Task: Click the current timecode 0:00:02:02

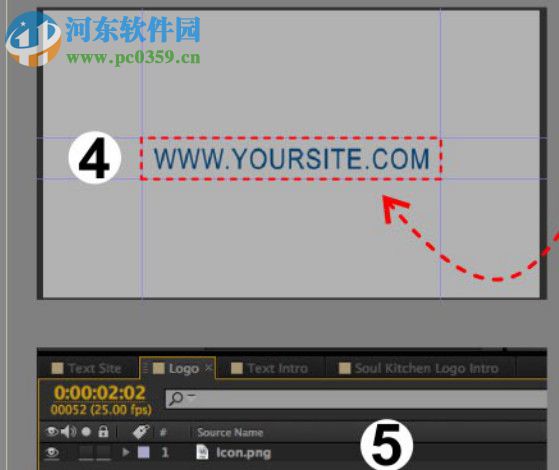Action: coord(100,393)
